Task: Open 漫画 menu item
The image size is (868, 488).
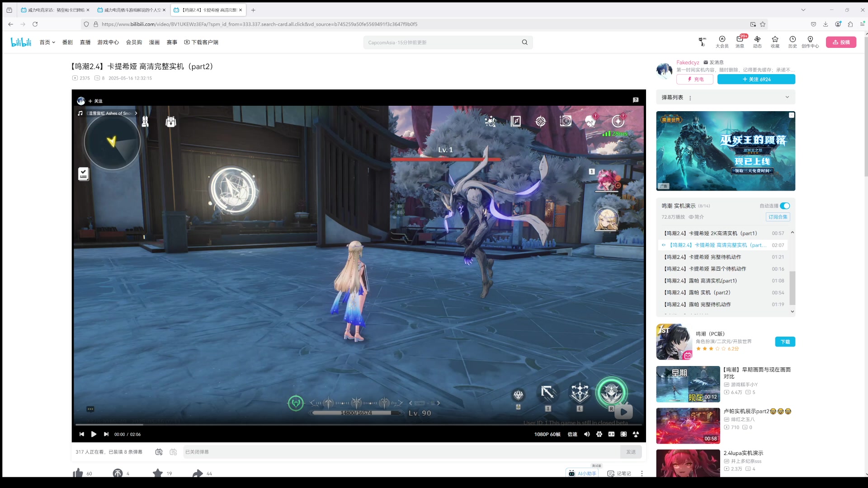Action: [154, 42]
